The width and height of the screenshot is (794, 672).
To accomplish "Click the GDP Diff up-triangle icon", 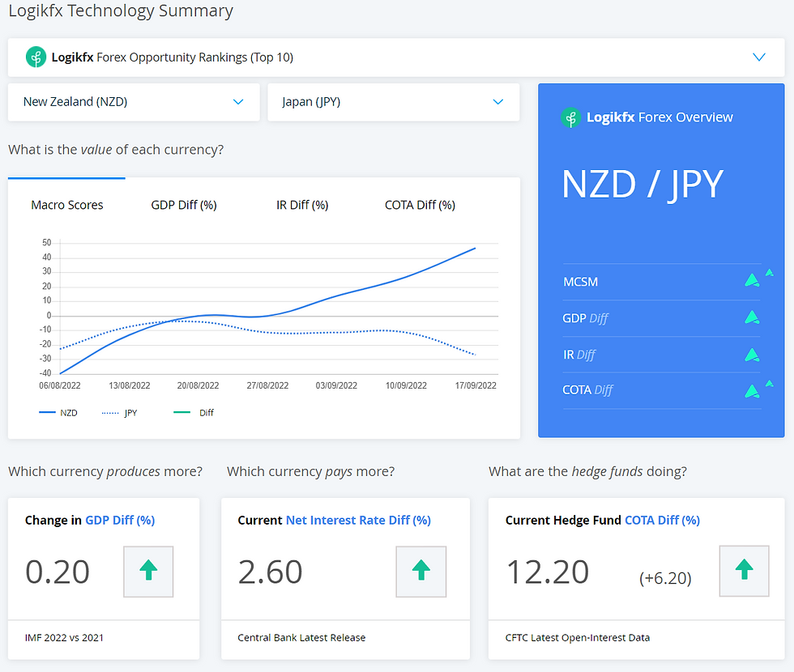I will click(x=752, y=317).
